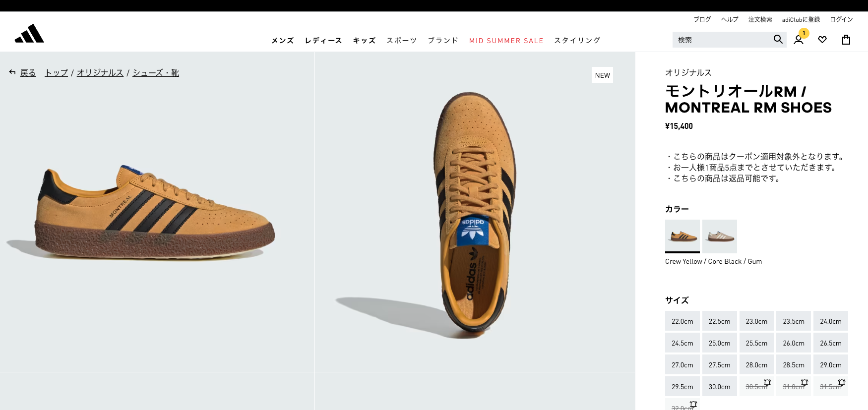Click restock bell icon on 31.5cm
Image resolution: width=868 pixels, height=410 pixels.
[842, 382]
